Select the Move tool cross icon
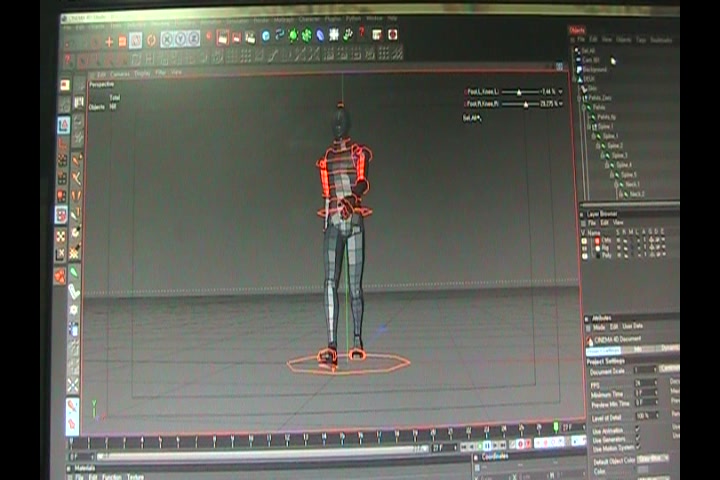This screenshot has width=720, height=480. click(x=109, y=42)
